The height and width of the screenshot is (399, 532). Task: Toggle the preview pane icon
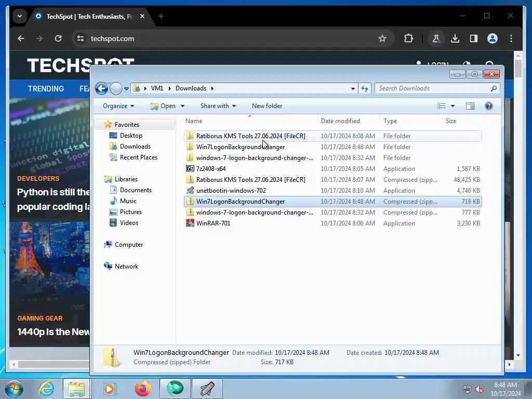coord(470,106)
